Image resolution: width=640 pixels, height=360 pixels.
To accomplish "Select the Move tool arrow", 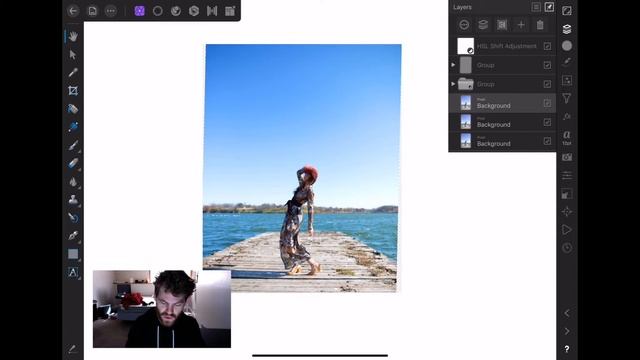I will coord(73,54).
